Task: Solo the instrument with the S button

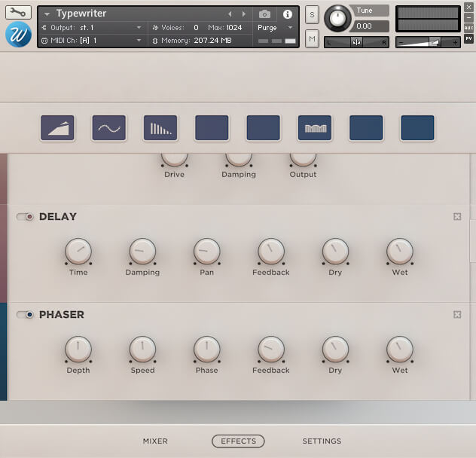Action: pos(312,17)
